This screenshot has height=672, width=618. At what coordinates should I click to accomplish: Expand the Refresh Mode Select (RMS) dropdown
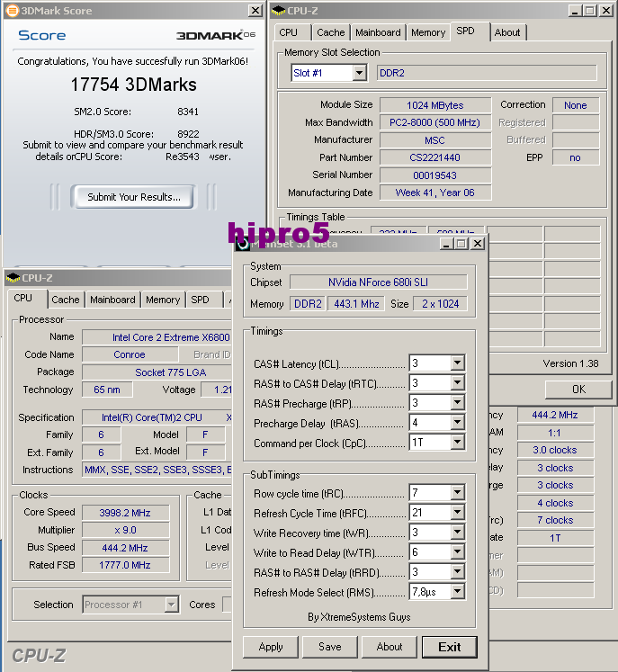point(457,592)
